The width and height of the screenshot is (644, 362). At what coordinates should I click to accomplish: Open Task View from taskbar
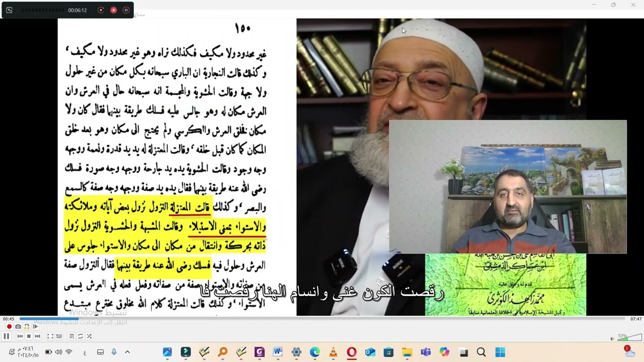(463, 352)
